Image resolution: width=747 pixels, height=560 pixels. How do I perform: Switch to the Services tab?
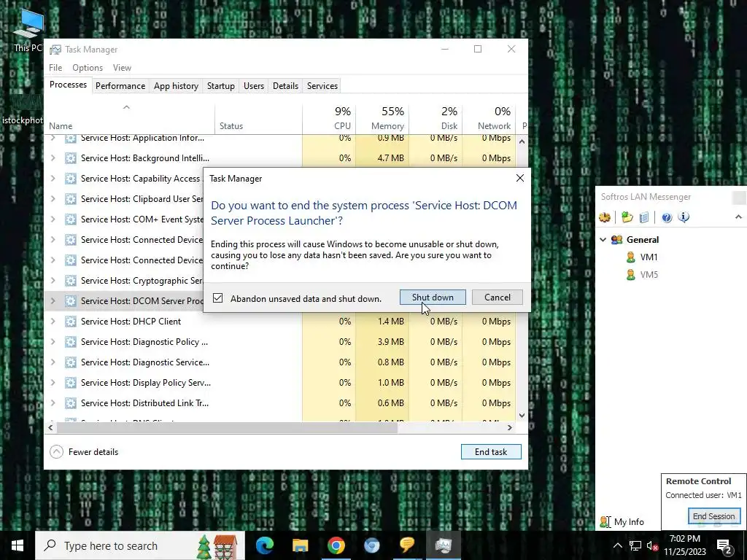click(x=322, y=86)
